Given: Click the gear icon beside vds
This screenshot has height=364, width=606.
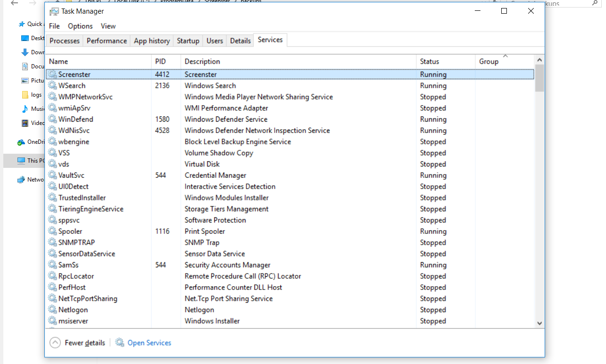Looking at the screenshot, I should point(52,164).
